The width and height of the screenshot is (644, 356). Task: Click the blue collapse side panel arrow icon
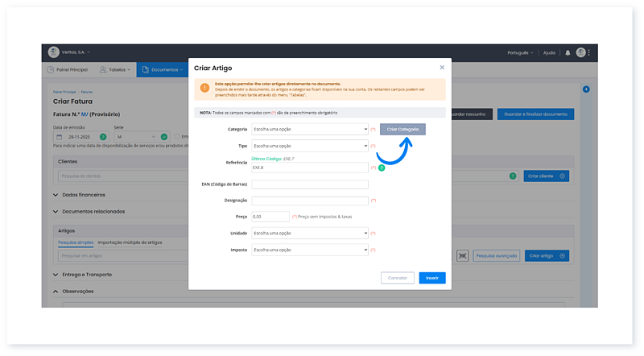tap(586, 89)
